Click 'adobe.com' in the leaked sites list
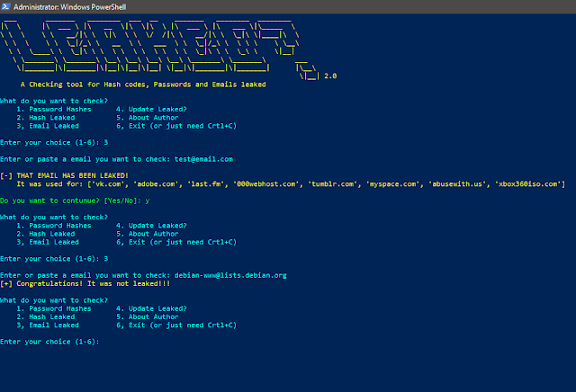This screenshot has height=392, width=576. click(x=156, y=184)
